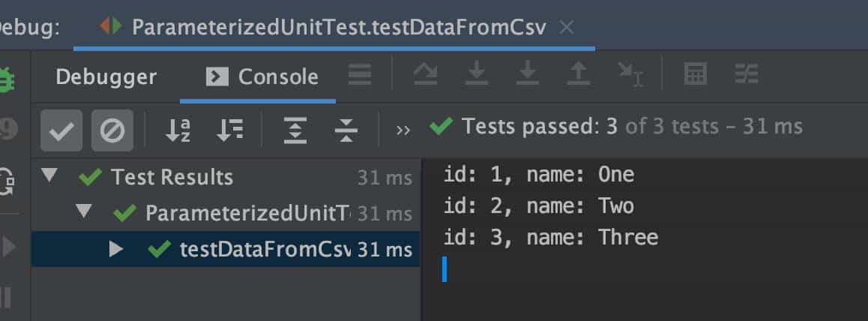
Task: Collapse all test results
Action: click(346, 130)
